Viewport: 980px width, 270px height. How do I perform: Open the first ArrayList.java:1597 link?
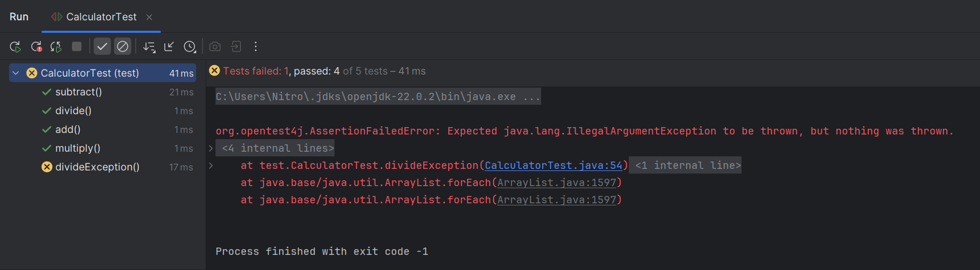pyautogui.click(x=556, y=183)
